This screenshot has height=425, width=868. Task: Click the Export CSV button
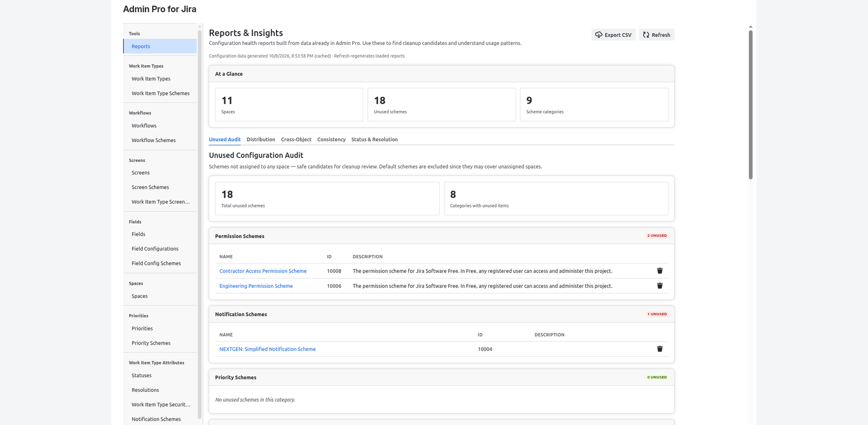pos(613,35)
